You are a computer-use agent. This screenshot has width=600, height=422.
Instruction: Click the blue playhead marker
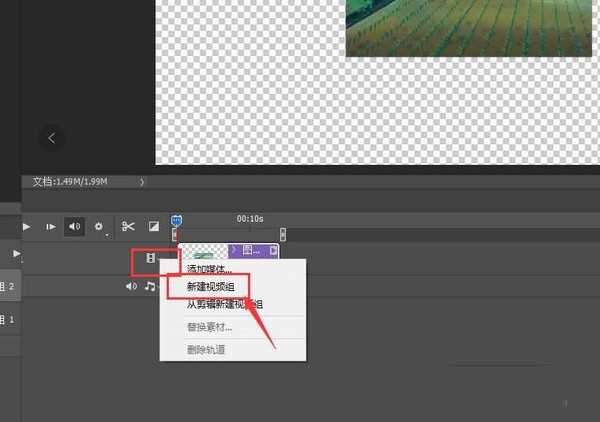tap(176, 219)
